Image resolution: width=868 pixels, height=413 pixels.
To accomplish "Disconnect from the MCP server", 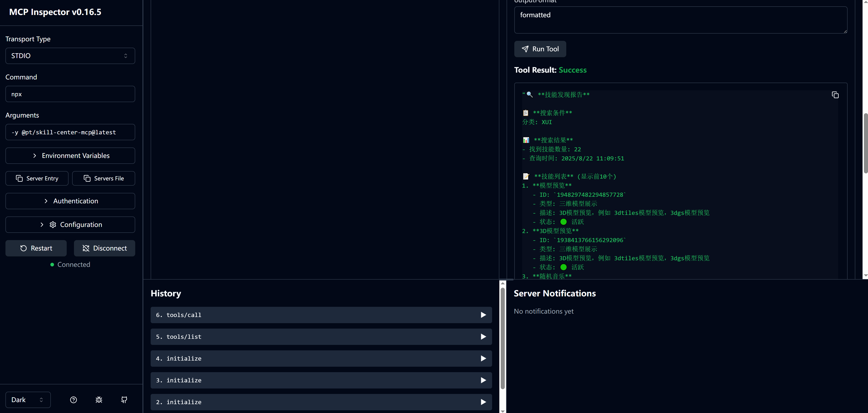I will tap(104, 248).
